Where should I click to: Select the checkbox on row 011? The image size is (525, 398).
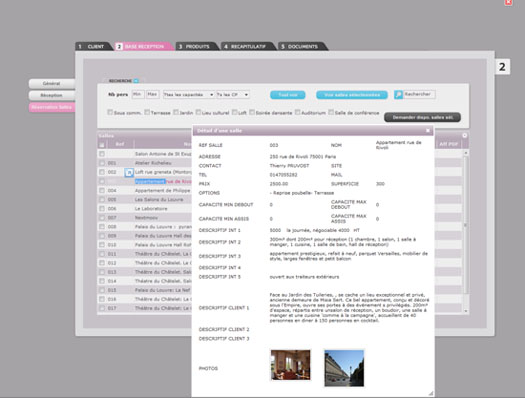click(x=102, y=254)
